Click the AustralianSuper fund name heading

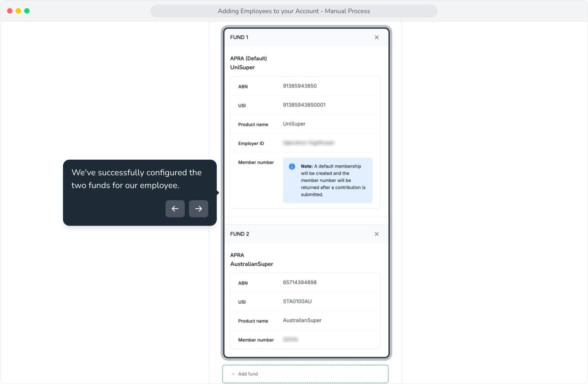(252, 264)
